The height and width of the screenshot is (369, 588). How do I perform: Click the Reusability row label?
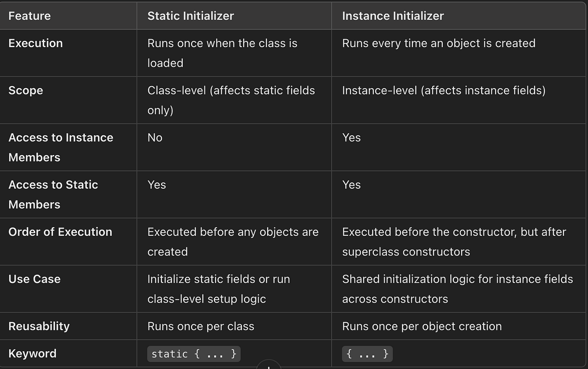coord(39,327)
